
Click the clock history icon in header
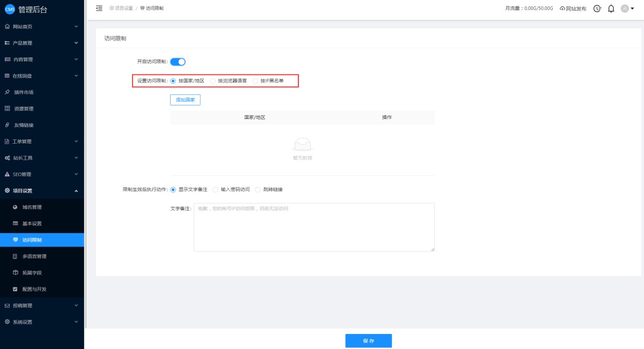pos(597,9)
